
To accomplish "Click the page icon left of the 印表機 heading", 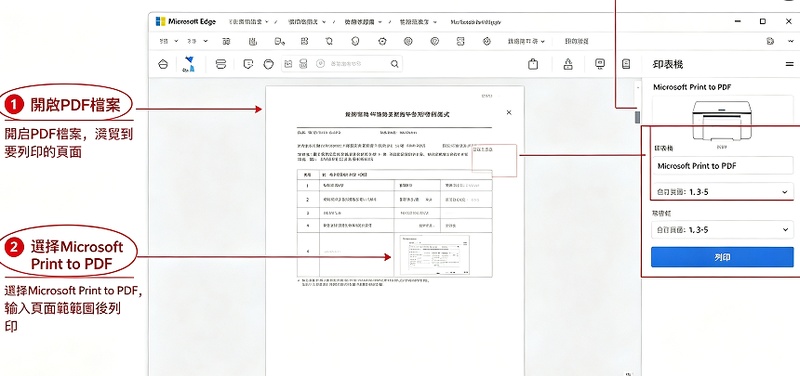I will [626, 64].
